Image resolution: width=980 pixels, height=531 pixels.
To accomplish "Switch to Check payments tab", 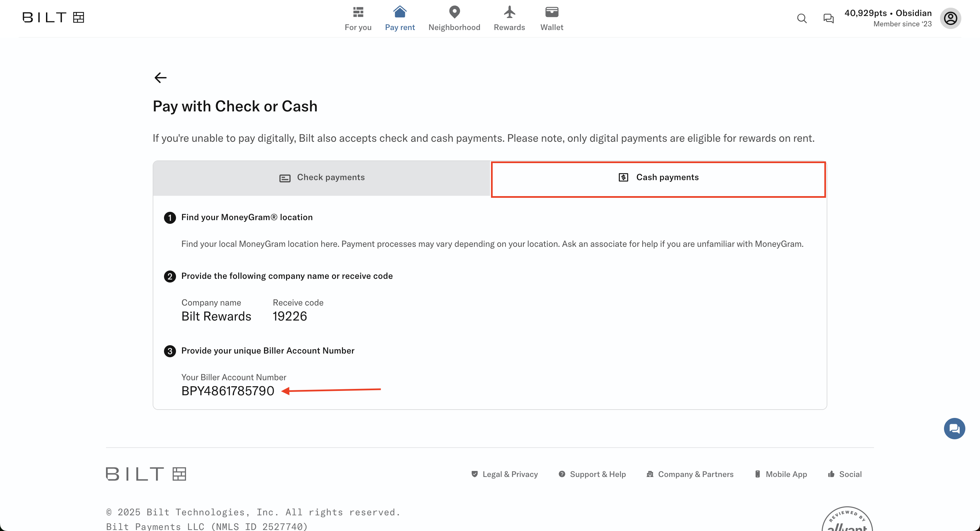I will point(322,178).
